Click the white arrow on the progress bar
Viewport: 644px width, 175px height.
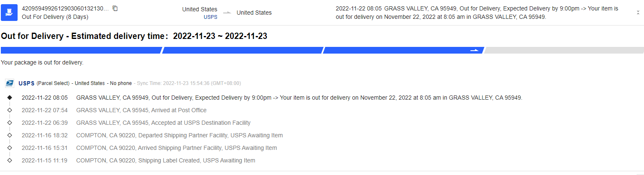point(474,50)
